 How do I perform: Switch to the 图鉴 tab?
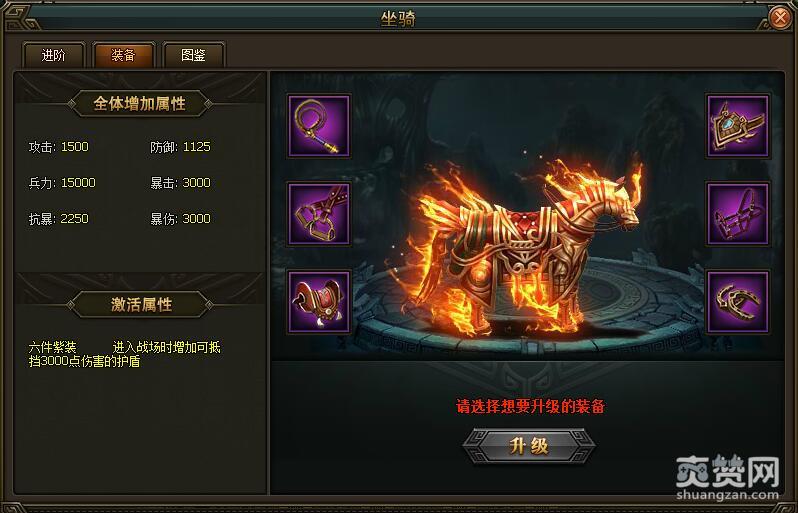[x=193, y=55]
